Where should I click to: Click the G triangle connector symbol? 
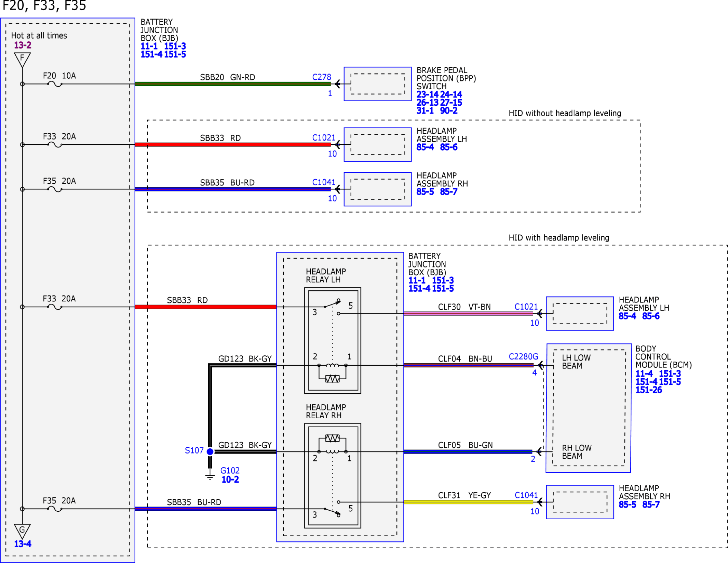point(22,531)
